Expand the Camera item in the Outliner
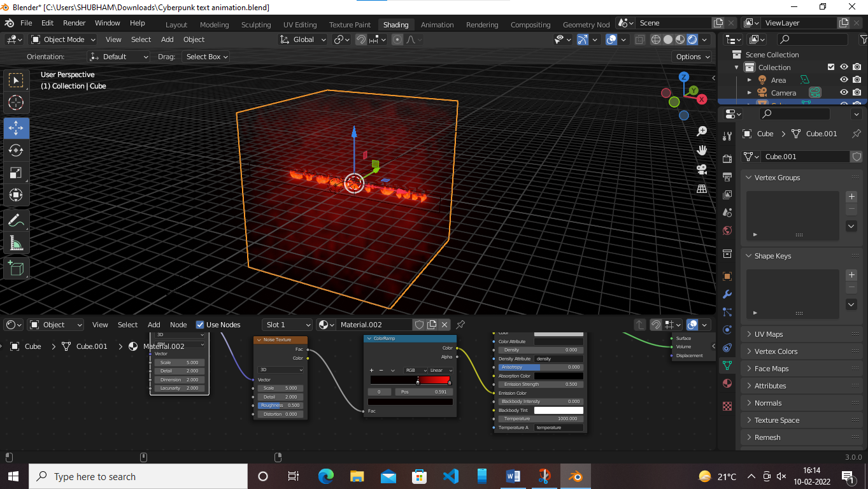Screen dimensions: 868x489 (749, 92)
